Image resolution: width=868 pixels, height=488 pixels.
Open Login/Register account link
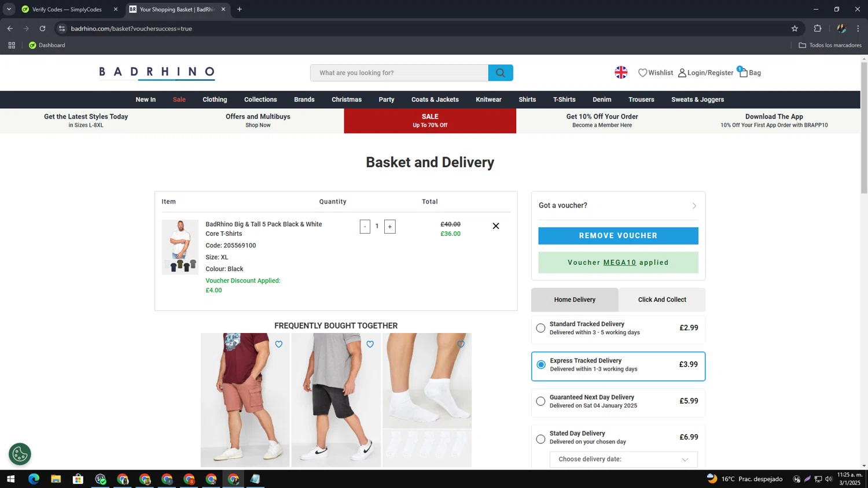(705, 73)
